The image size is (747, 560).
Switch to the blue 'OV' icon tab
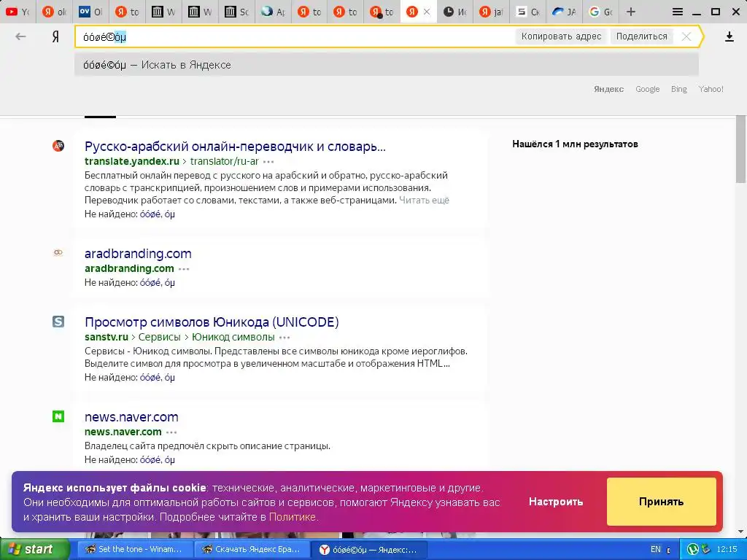[x=90, y=12]
